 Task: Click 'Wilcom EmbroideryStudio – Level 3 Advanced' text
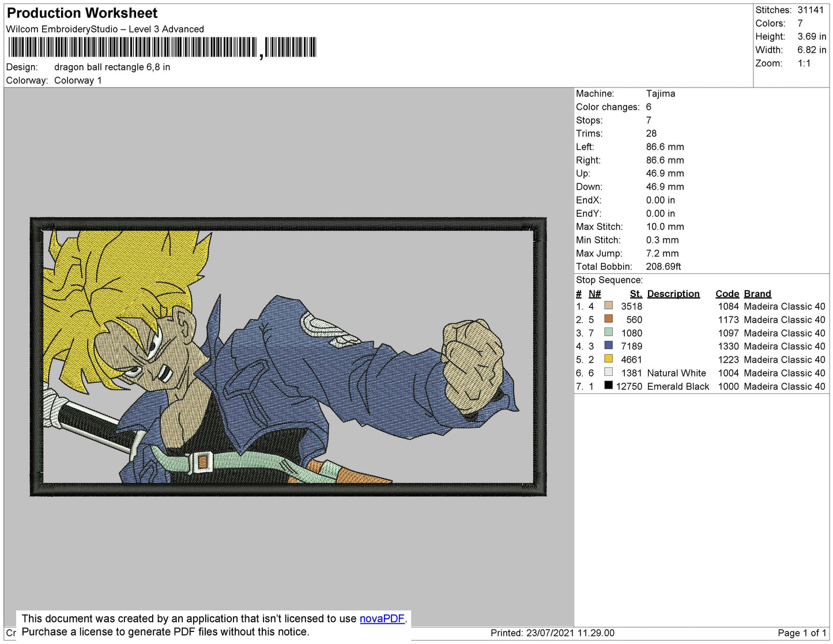pyautogui.click(x=105, y=29)
